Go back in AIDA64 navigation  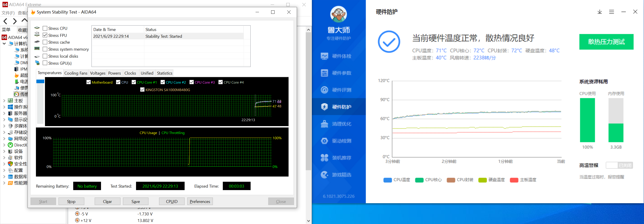tap(5, 21)
